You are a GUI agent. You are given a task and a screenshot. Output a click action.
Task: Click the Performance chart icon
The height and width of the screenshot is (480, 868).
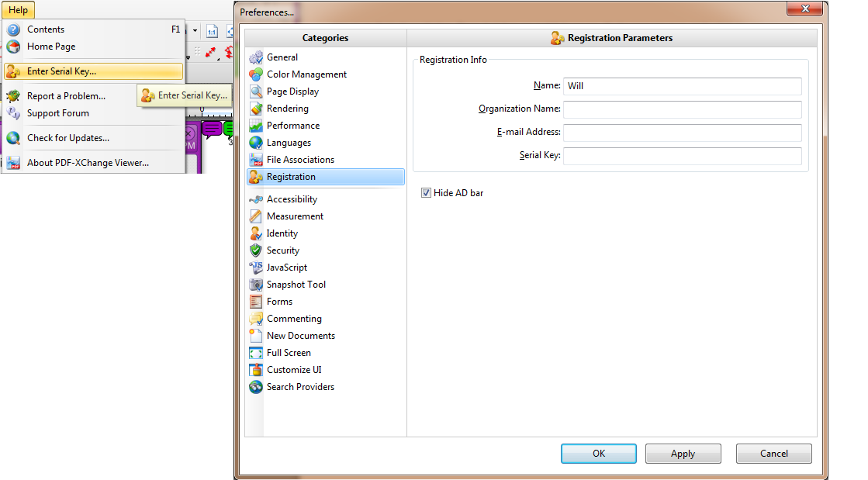click(256, 126)
